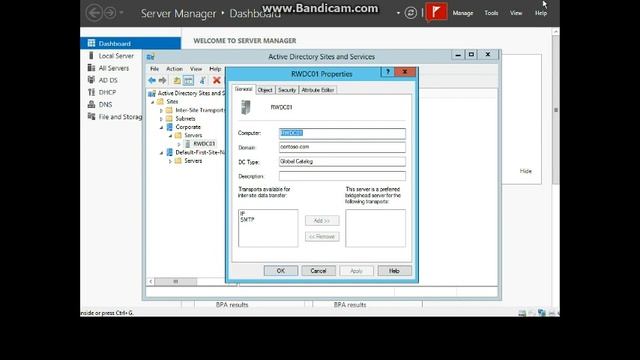Open DNS in the sidebar
Screen dimensions: 640x360
[x=105, y=104]
